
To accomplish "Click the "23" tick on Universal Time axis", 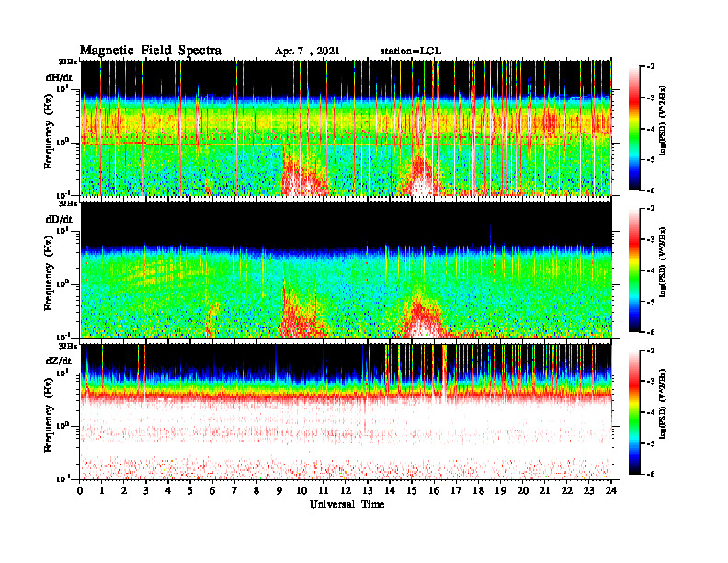I will point(589,491).
